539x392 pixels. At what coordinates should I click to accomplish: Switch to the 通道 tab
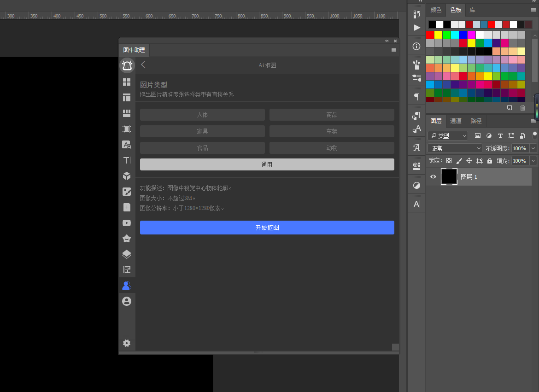[x=456, y=121]
